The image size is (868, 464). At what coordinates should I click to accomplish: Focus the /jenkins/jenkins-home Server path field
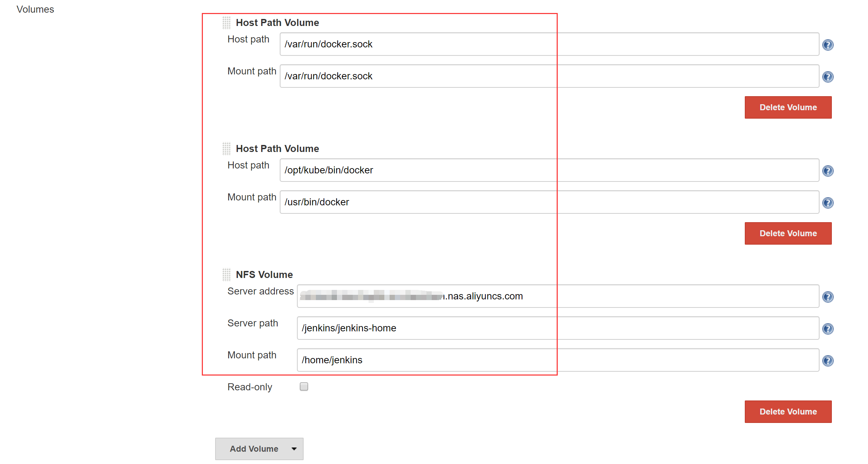[x=558, y=328]
